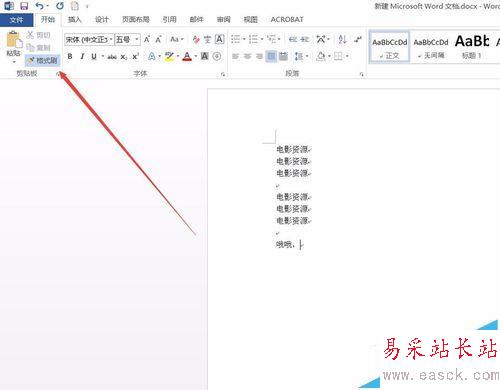Copy selection with 复制
Image resolution: width=500 pixels, height=390 pixels.
coord(38,48)
